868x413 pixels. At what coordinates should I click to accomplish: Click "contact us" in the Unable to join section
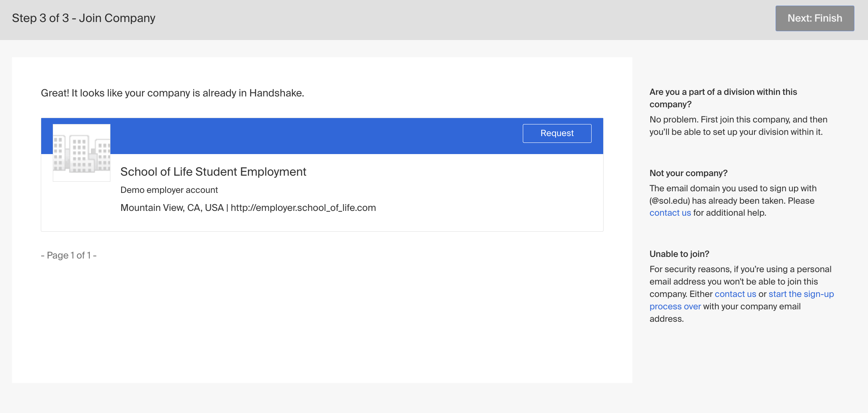[736, 294]
